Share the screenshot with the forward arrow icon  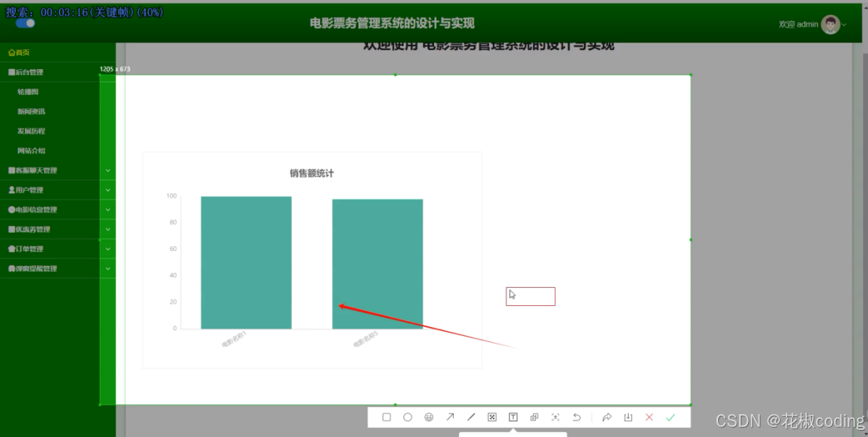point(607,417)
